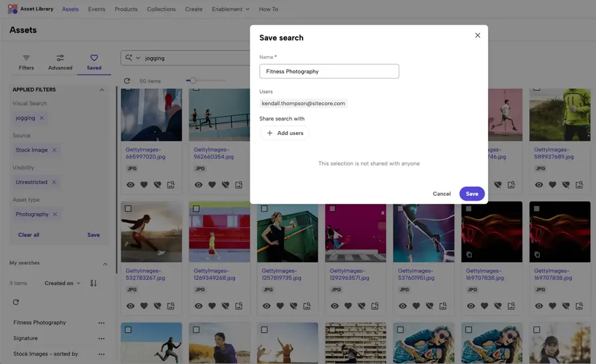Adjust the thumbnail size slider
Viewport: 596px width, 364px height.
coord(193,81)
